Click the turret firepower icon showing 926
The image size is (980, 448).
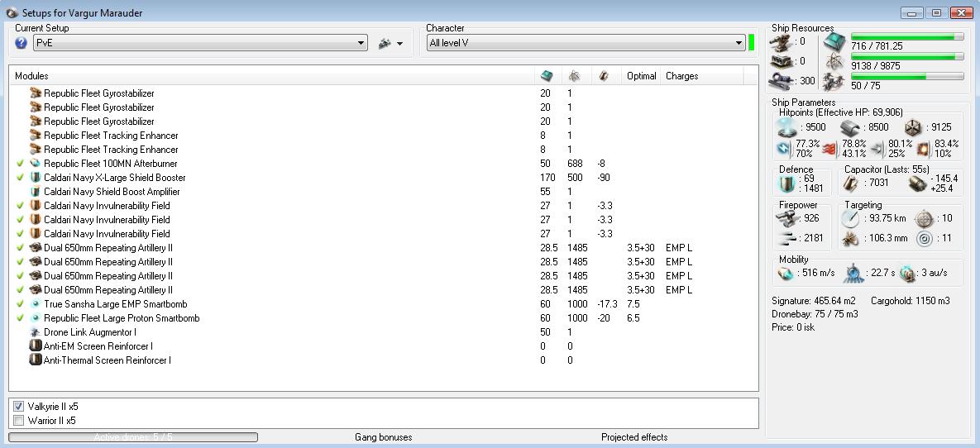(786, 218)
